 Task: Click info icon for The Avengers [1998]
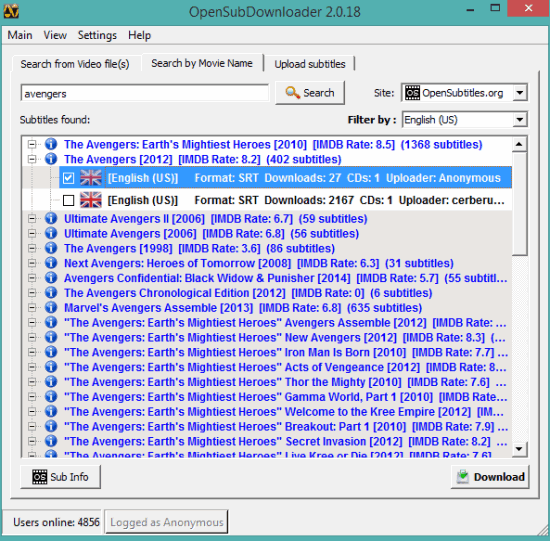(51, 248)
